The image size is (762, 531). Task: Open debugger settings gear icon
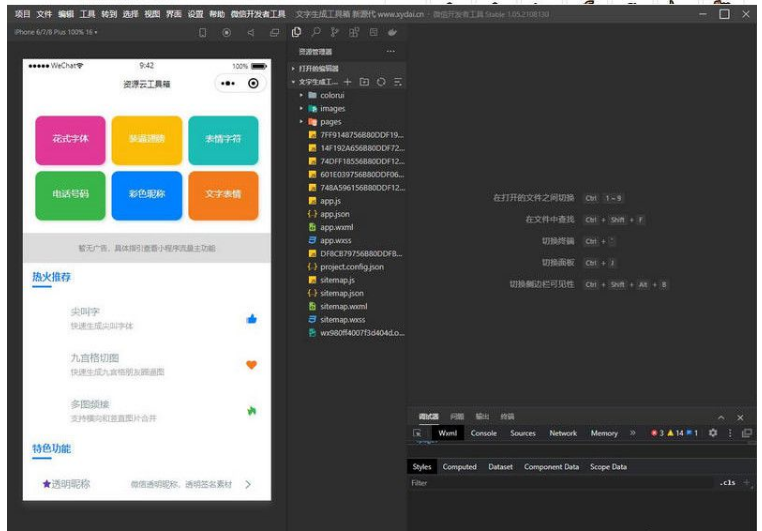(x=713, y=433)
